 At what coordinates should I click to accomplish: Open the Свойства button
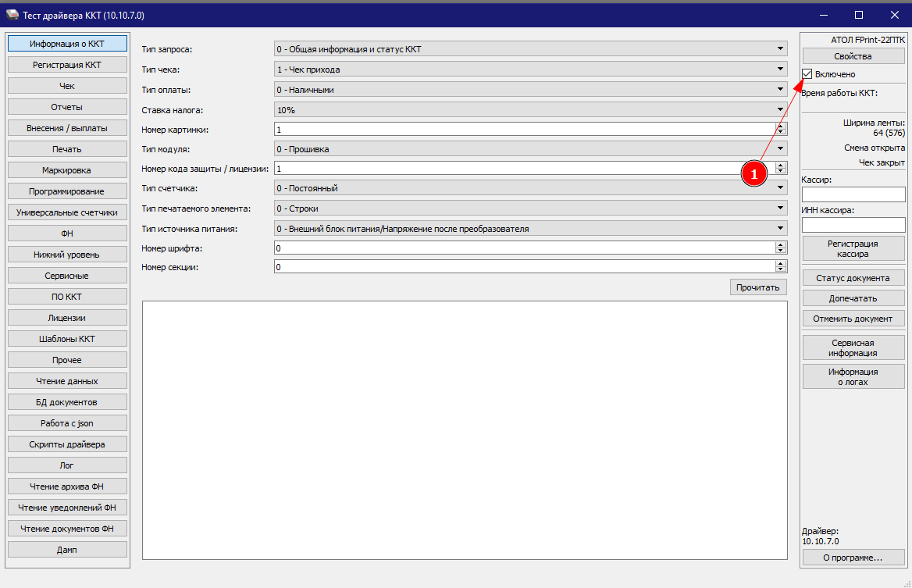[x=853, y=56]
